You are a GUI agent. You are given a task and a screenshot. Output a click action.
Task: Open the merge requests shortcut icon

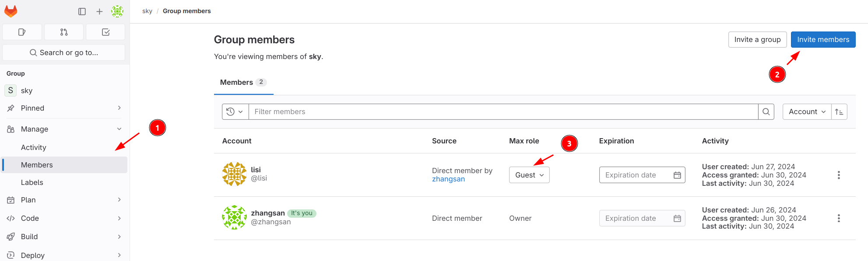[x=64, y=32]
